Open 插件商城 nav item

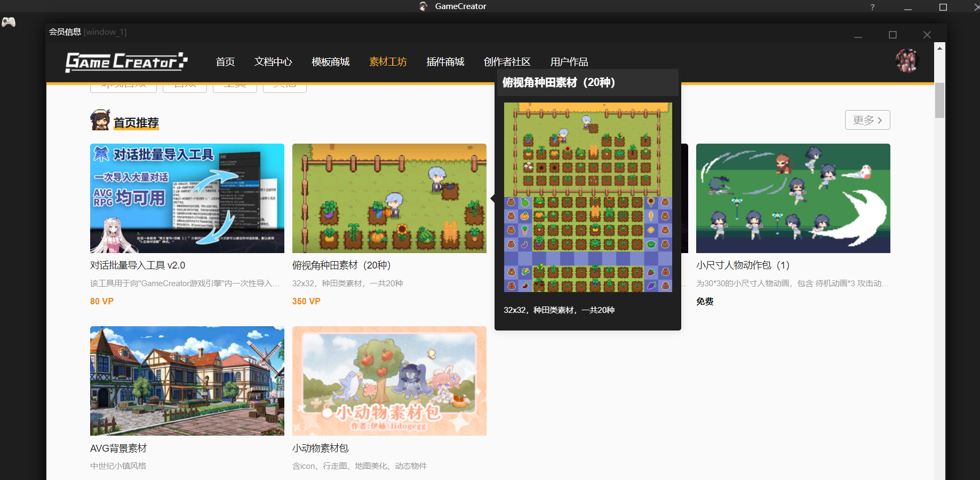click(x=445, y=62)
